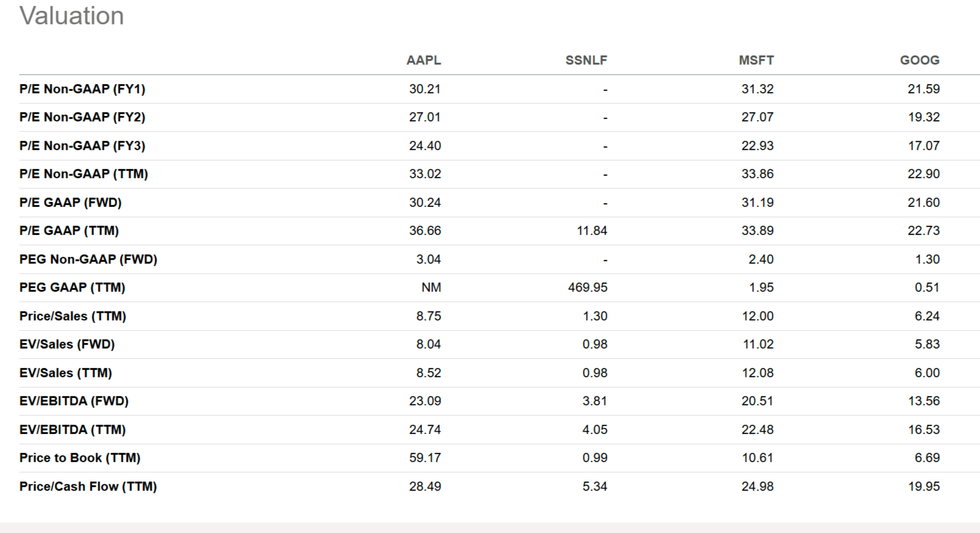980x533 pixels.
Task: Select the EV/EBITDA (FWD) row label
Action: [74, 401]
